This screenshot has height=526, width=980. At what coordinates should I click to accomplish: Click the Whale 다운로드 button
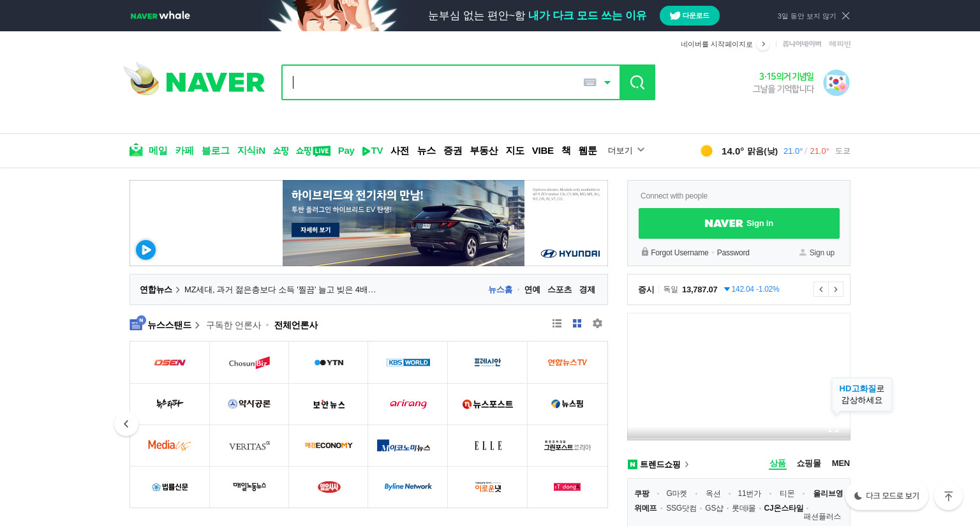tap(690, 16)
